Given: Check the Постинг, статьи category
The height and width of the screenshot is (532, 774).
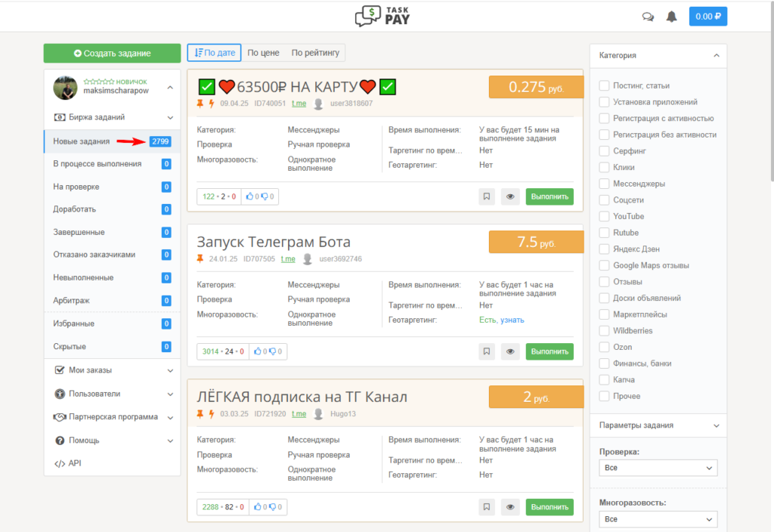Looking at the screenshot, I should tap(604, 85).
